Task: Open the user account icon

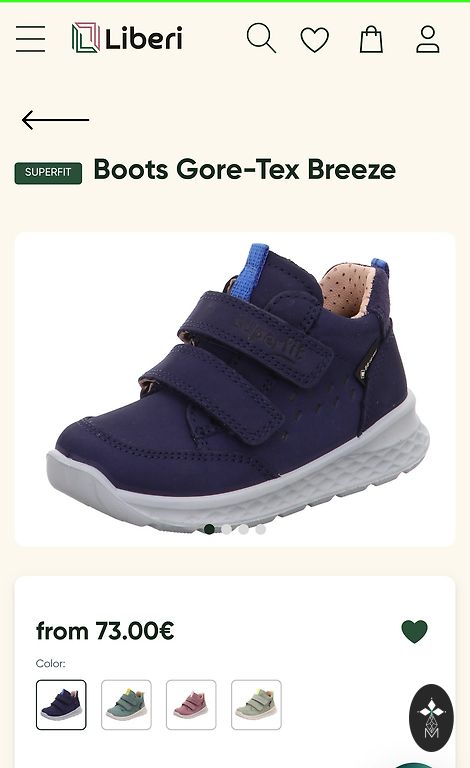Action: 428,39
